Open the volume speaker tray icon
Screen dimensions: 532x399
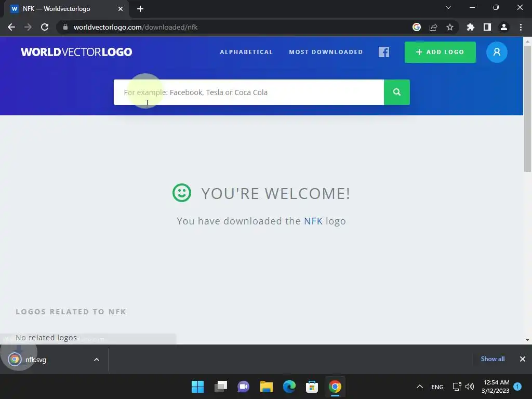click(470, 387)
